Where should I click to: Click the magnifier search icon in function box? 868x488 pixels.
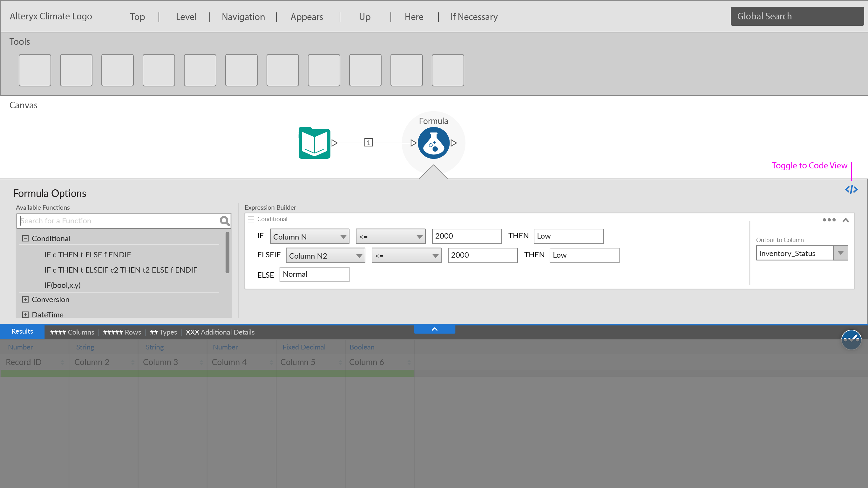224,221
